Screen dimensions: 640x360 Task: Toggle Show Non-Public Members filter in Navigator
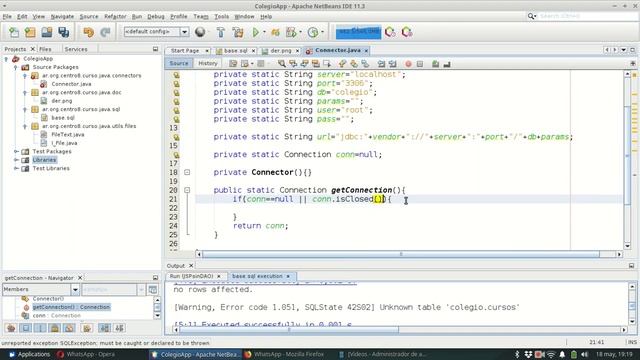pyautogui.click(x=55, y=328)
